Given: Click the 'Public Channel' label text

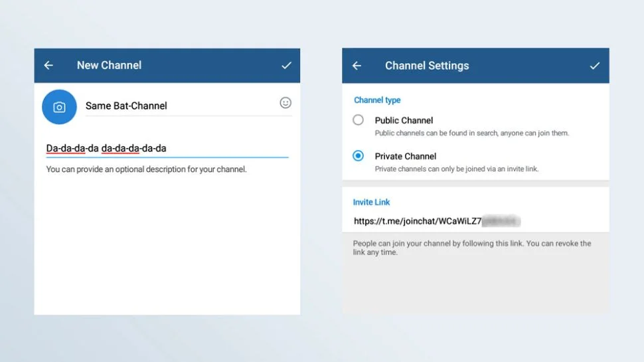Looking at the screenshot, I should tap(404, 120).
